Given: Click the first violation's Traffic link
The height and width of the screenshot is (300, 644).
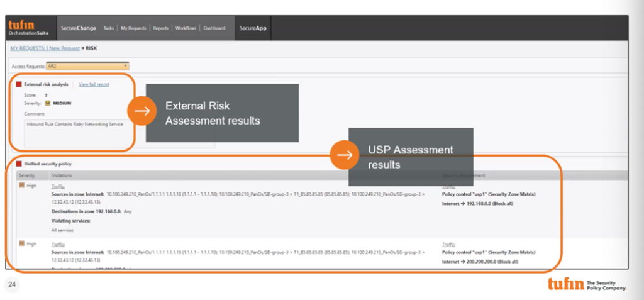Looking at the screenshot, I should (x=58, y=187).
